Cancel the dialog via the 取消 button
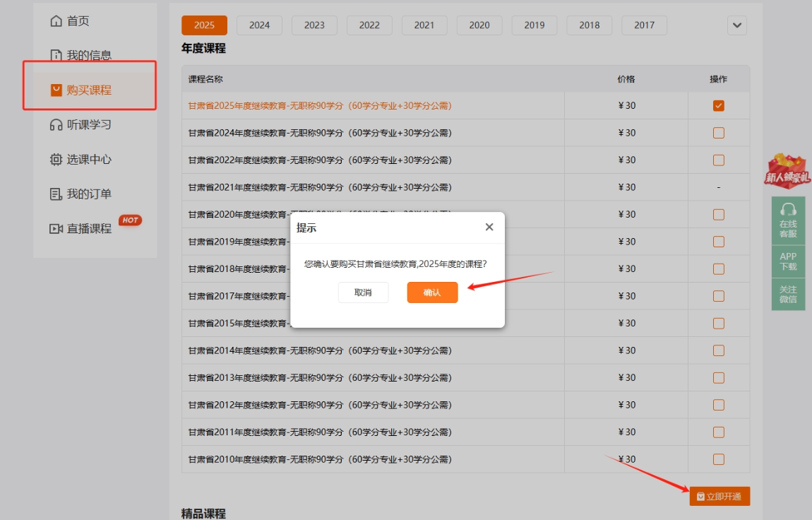The image size is (812, 520). pyautogui.click(x=363, y=292)
